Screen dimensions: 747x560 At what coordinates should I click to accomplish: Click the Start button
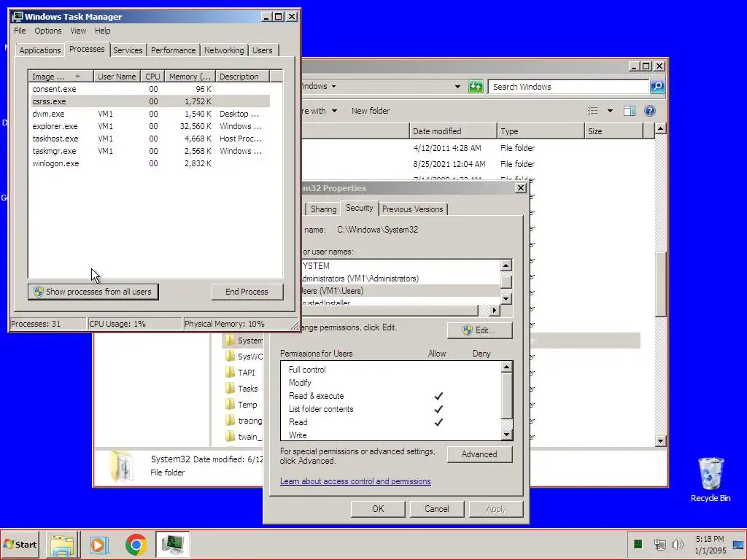(x=20, y=544)
